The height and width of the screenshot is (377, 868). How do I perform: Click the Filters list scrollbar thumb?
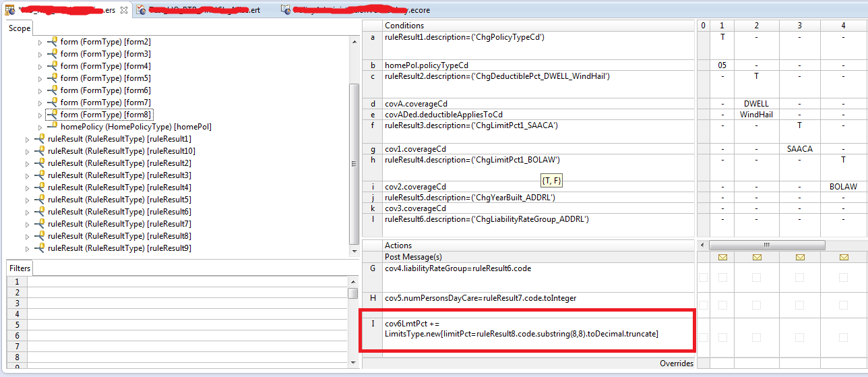pos(353,293)
